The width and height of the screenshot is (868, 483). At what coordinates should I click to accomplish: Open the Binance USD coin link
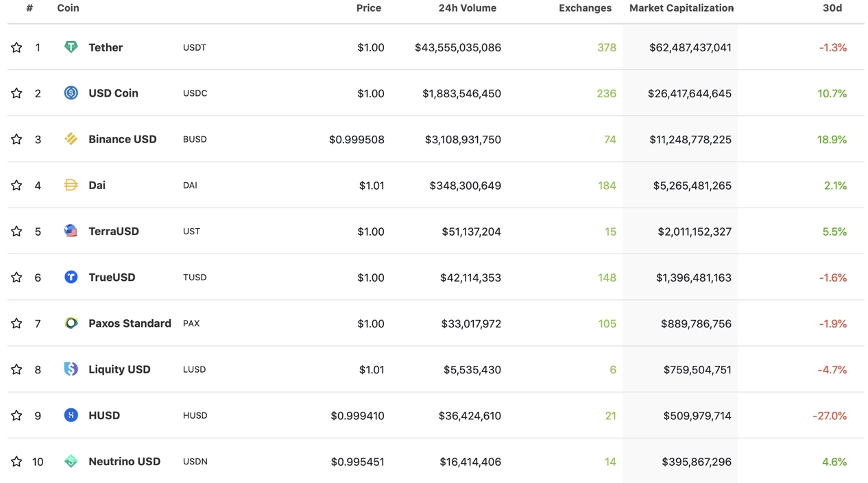pyautogui.click(x=123, y=139)
